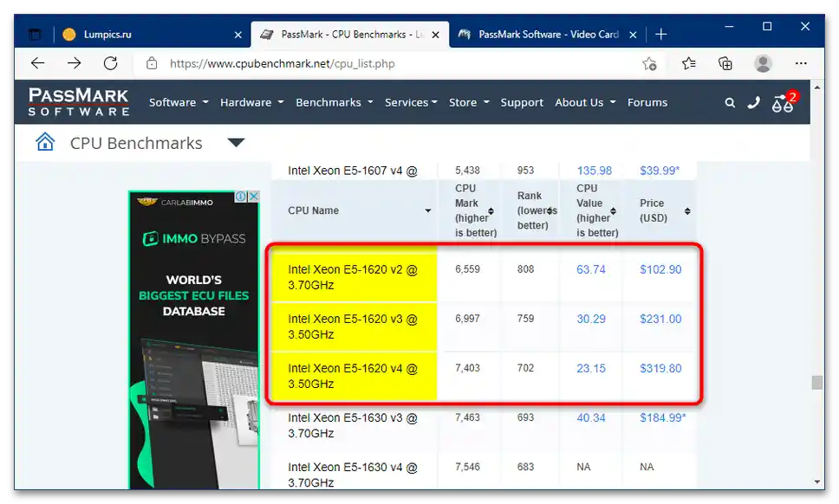Close the PassMark CPU Benchmarks tab
The height and width of the screenshot is (504, 839).
coord(436,35)
